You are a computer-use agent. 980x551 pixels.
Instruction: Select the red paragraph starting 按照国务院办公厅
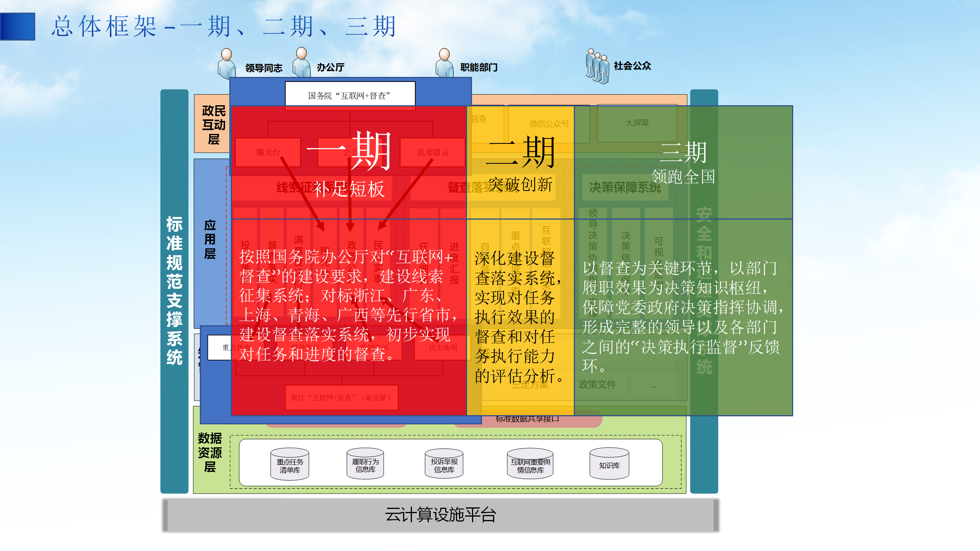click(x=348, y=305)
